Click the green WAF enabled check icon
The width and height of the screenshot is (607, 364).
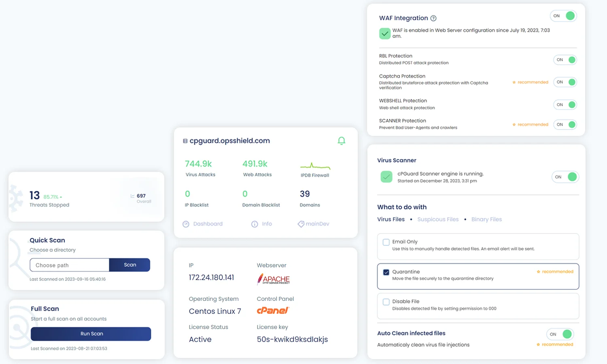[385, 34]
